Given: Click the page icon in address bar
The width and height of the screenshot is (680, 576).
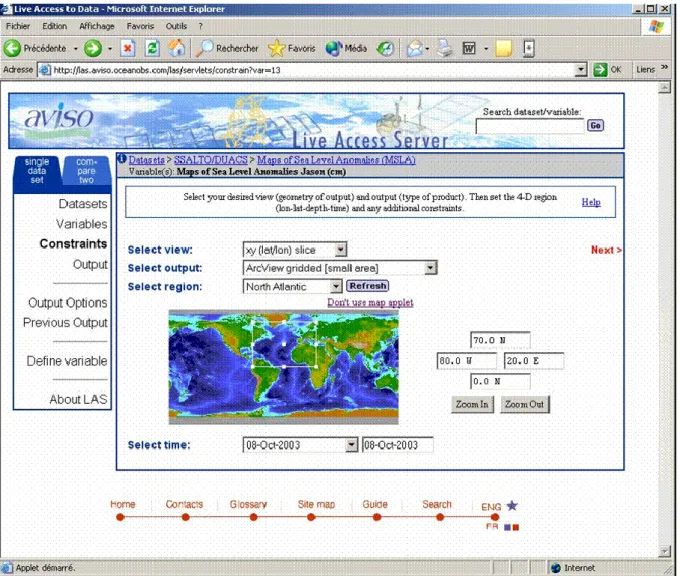Looking at the screenshot, I should click(44, 70).
